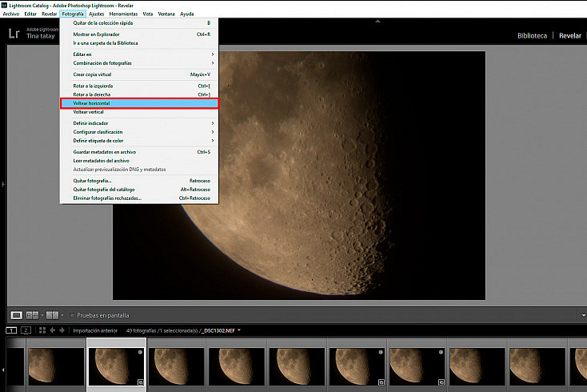Switch to the Biblioteca module
The width and height of the screenshot is (587, 392).
pyautogui.click(x=532, y=35)
